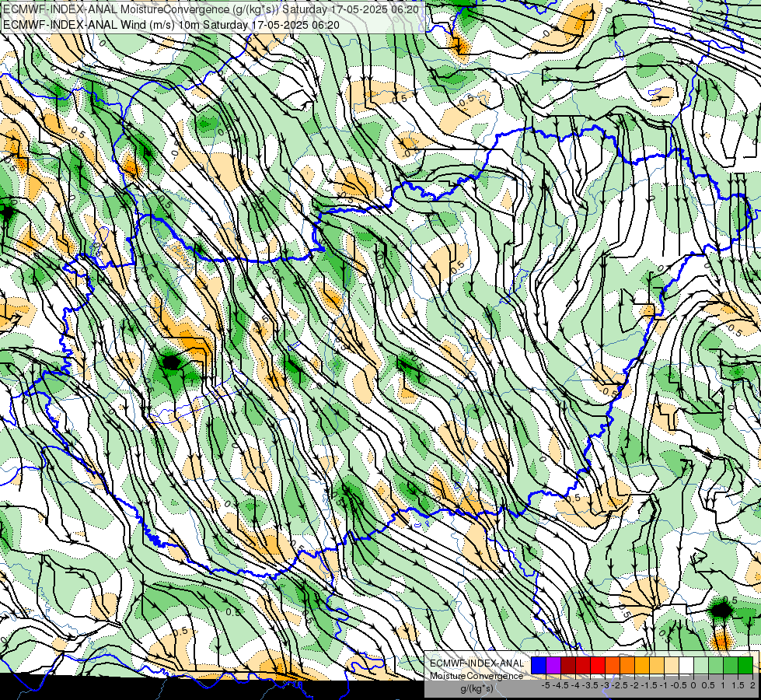761x700 pixels.
Task: Select the bright red -3 legend box
Action: coord(598,666)
